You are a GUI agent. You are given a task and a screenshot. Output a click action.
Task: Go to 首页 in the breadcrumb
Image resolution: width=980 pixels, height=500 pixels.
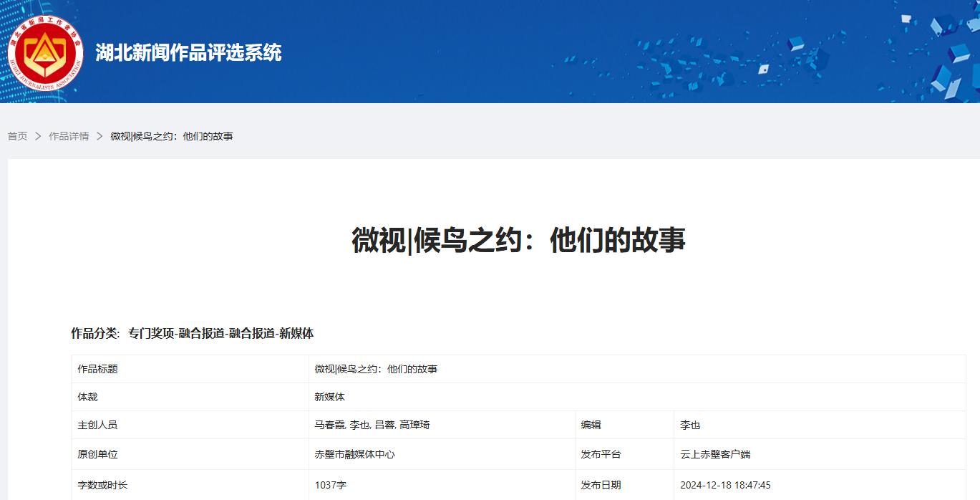click(x=17, y=136)
